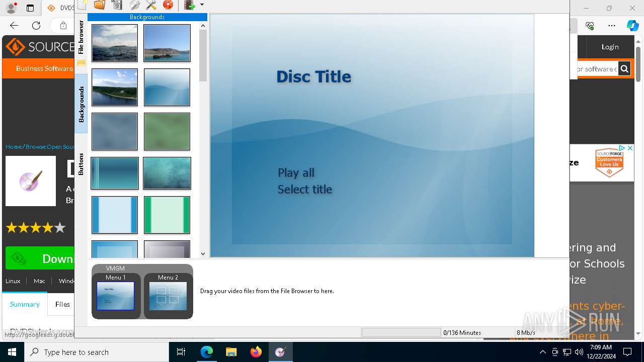Screen dimensions: 644x362
Task: Open Firefox from the taskbar
Action: click(256, 352)
